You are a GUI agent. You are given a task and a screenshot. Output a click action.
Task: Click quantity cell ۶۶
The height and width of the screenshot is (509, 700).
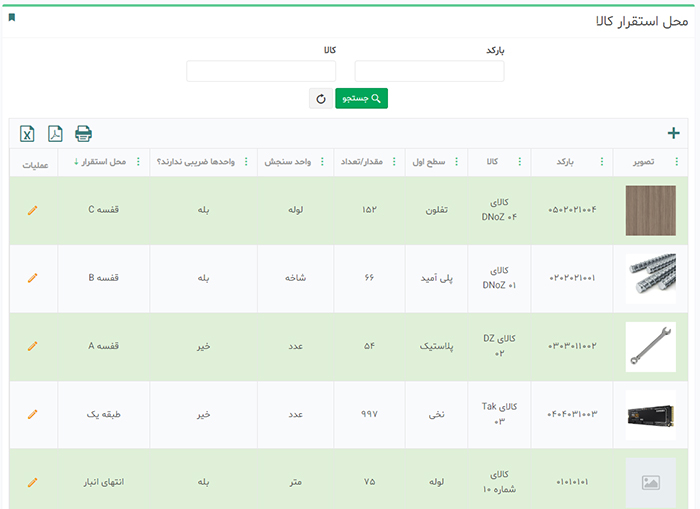pyautogui.click(x=369, y=278)
